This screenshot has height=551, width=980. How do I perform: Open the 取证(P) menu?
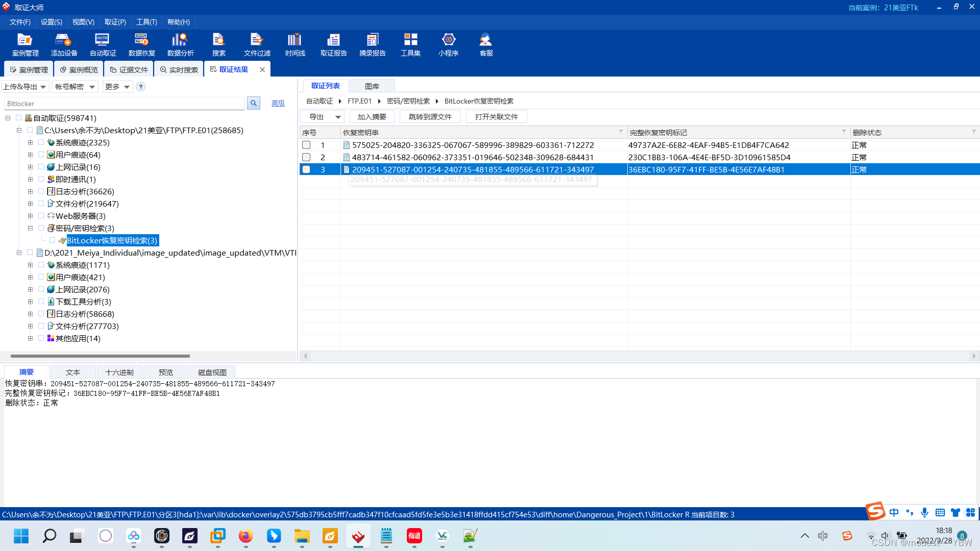click(x=115, y=22)
